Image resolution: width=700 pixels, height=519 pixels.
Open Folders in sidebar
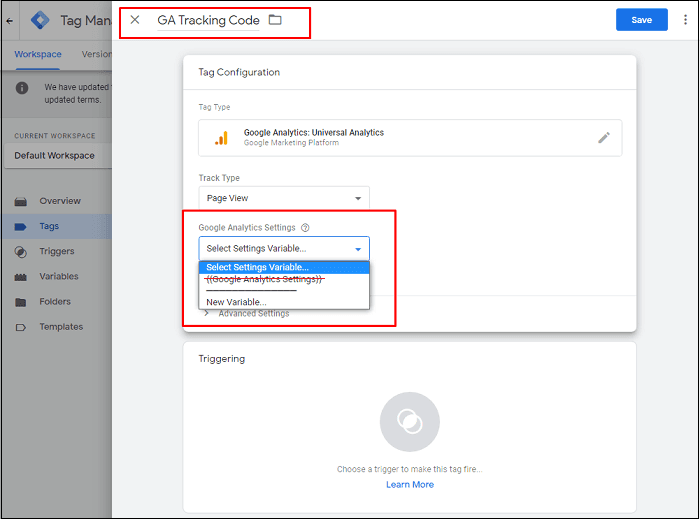tap(55, 302)
